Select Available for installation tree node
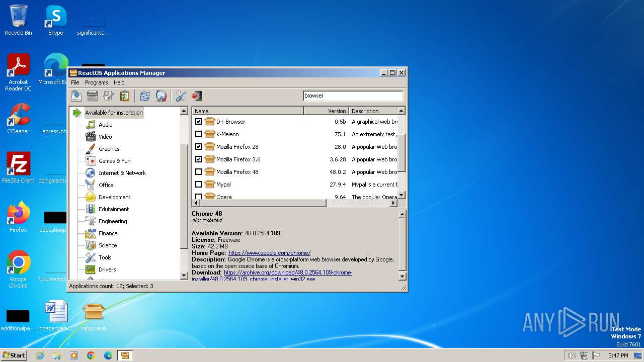Screen dimensions: 644x362 [x=114, y=113]
